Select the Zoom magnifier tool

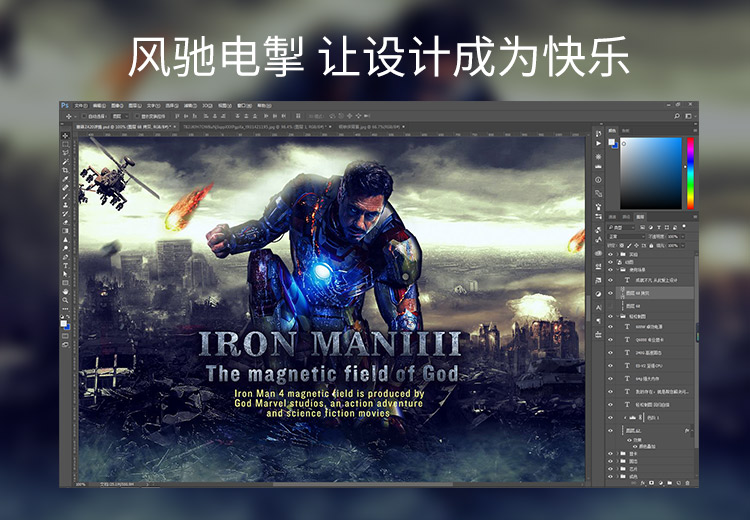[66, 300]
